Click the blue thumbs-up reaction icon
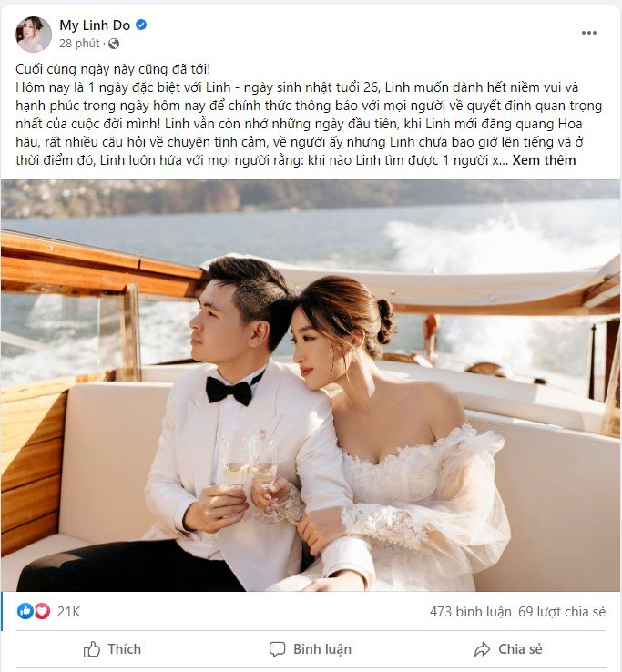Image resolution: width=622 pixels, height=672 pixels. [25, 611]
